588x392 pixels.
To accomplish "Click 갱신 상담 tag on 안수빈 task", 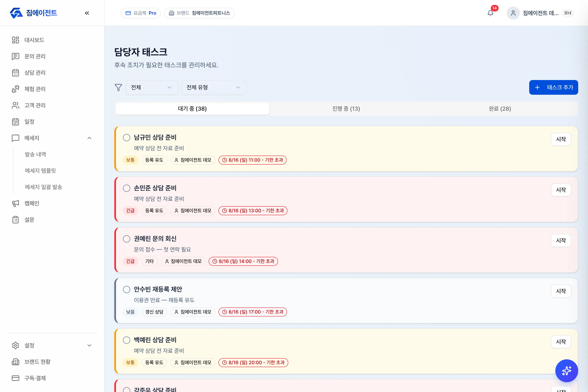I will pos(154,312).
